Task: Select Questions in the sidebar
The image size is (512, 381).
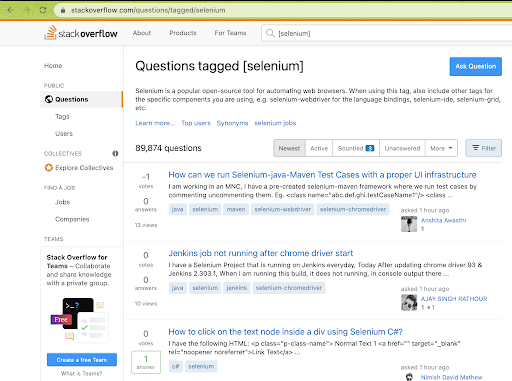Action: [x=81, y=99]
